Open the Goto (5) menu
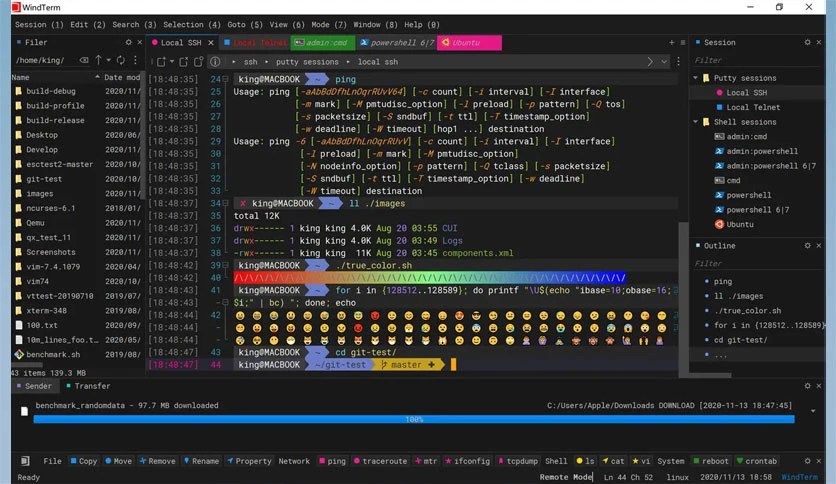This screenshot has width=836, height=484. click(245, 25)
